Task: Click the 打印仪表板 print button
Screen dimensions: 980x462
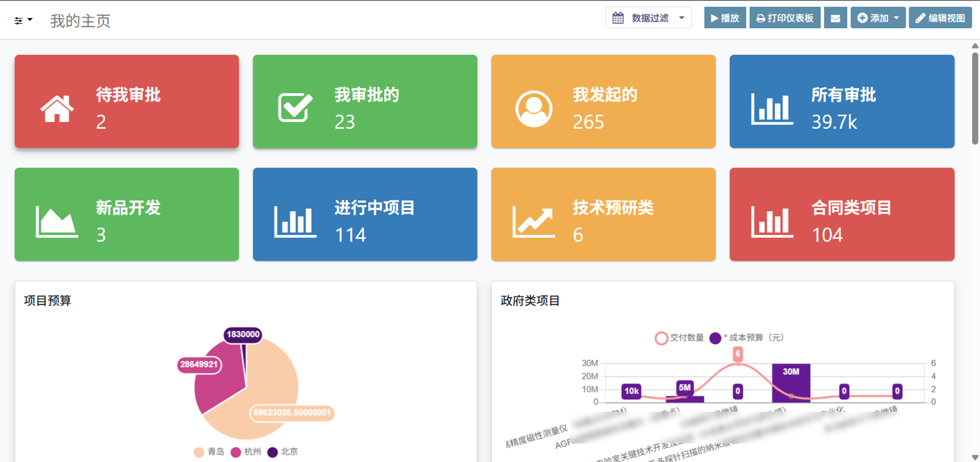Action: click(785, 18)
